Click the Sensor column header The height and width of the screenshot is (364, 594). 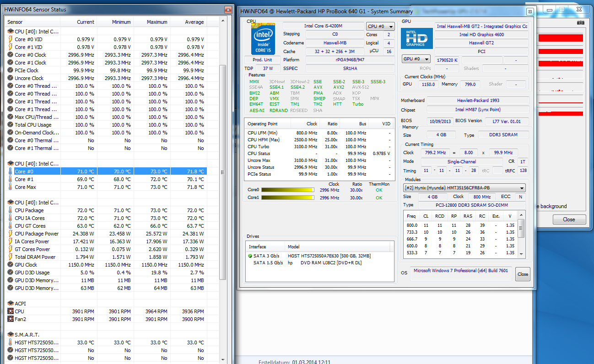tap(32, 22)
